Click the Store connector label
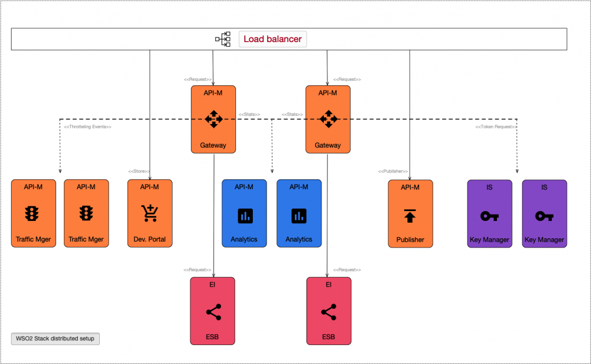 click(x=139, y=171)
